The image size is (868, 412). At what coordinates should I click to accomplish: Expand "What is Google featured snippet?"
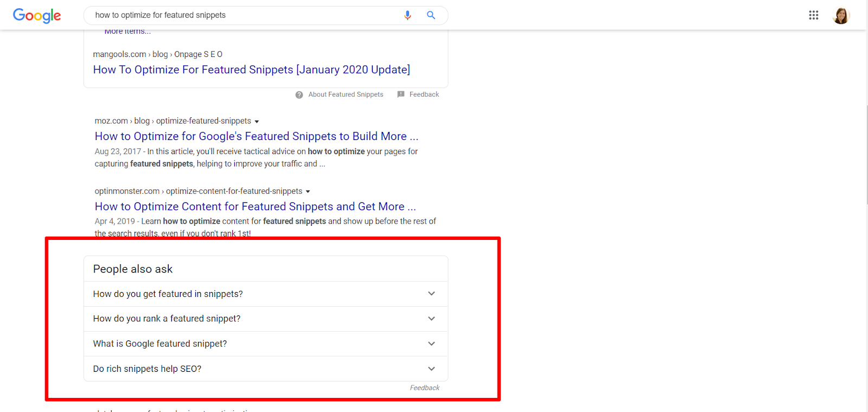266,344
